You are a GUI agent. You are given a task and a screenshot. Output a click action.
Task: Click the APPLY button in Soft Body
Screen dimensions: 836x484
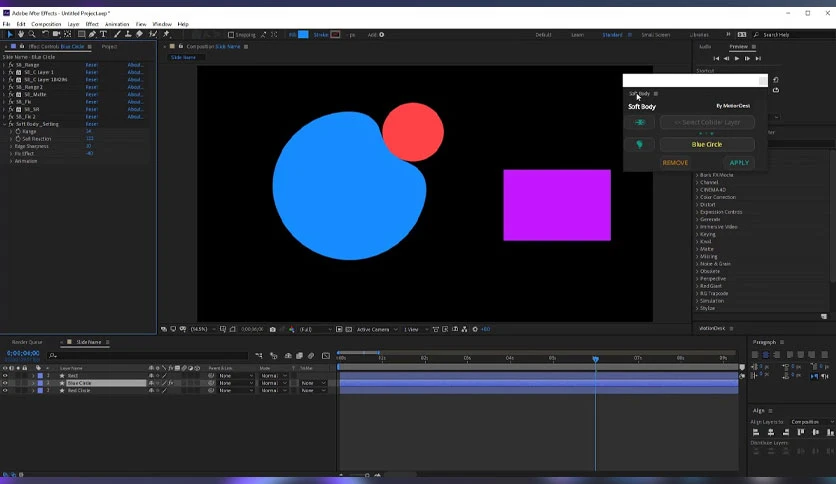click(739, 163)
